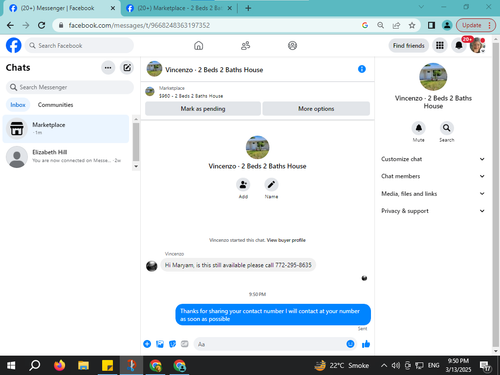
Task: Mute this conversation with bell icon
Action: point(419,128)
